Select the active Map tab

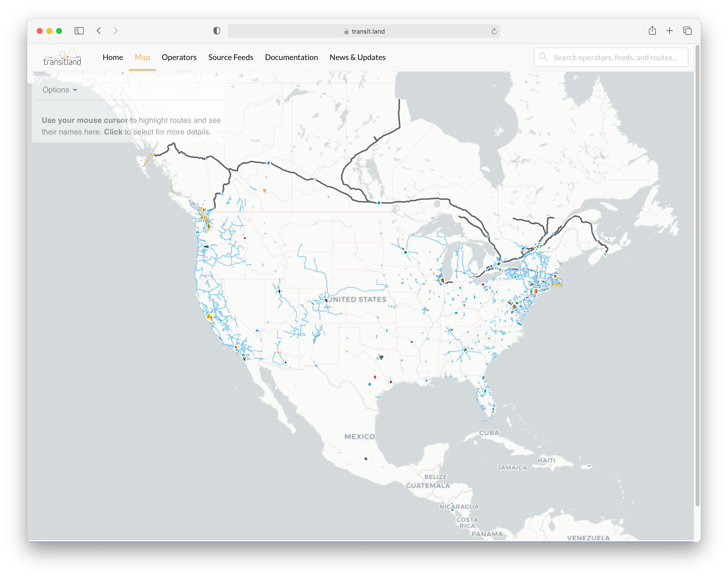click(x=142, y=57)
